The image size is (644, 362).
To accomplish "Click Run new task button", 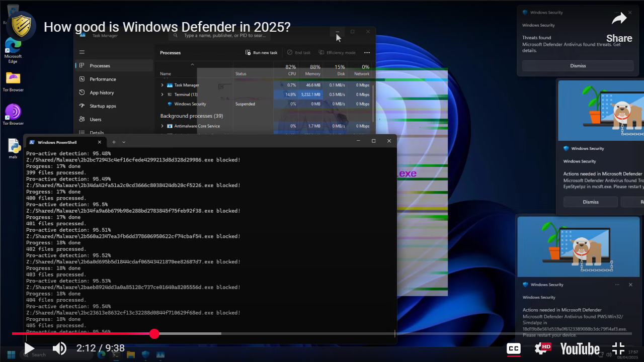I will pyautogui.click(x=261, y=53).
